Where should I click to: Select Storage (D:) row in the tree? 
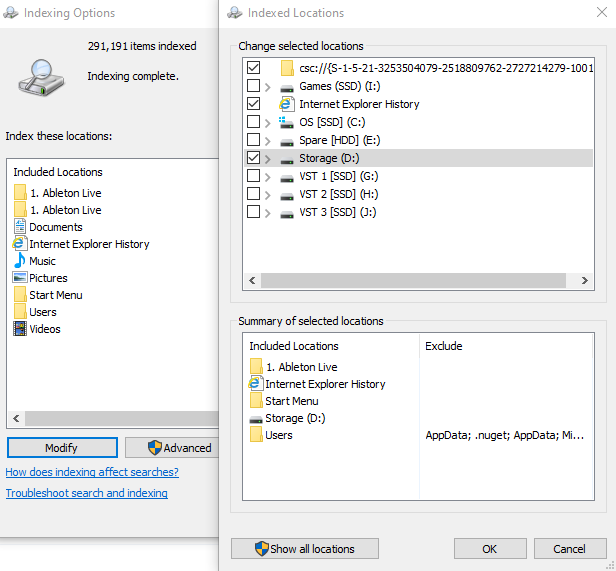[x=418, y=158]
